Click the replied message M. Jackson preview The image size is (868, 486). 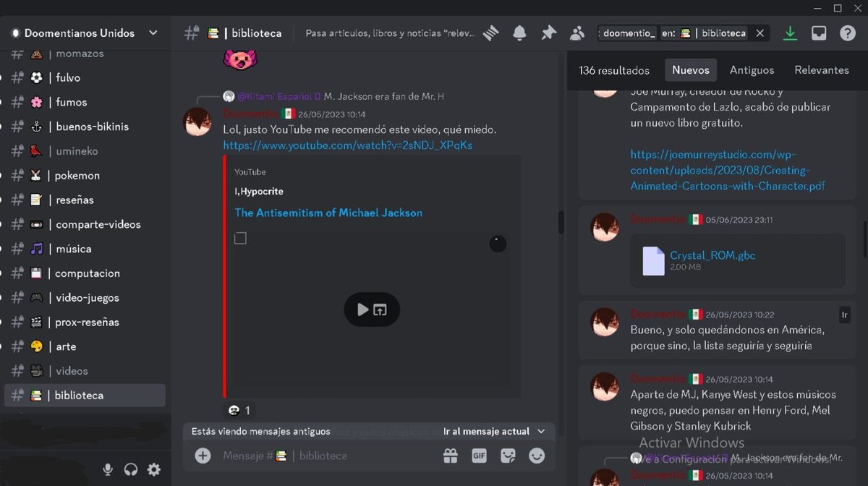pos(383,96)
